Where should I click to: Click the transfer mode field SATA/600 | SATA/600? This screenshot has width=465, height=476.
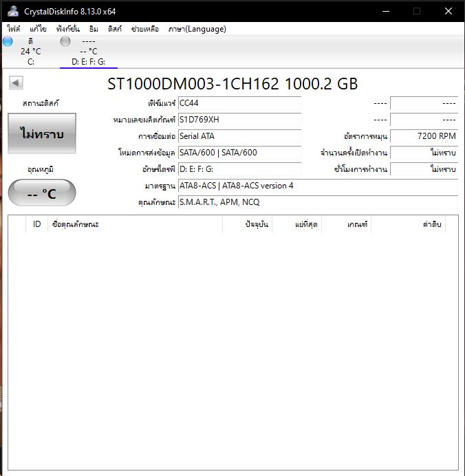[239, 153]
